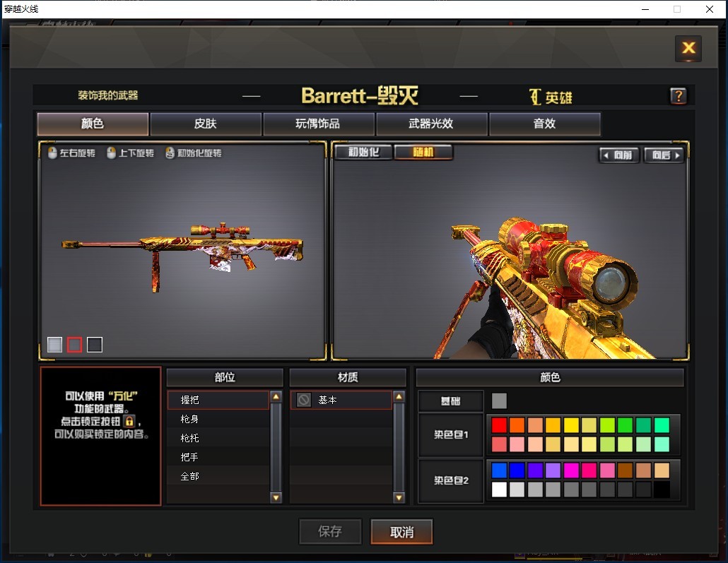Click the down arrow of the 部位 list scrollbar
This screenshot has width=728, height=563.
[276, 497]
